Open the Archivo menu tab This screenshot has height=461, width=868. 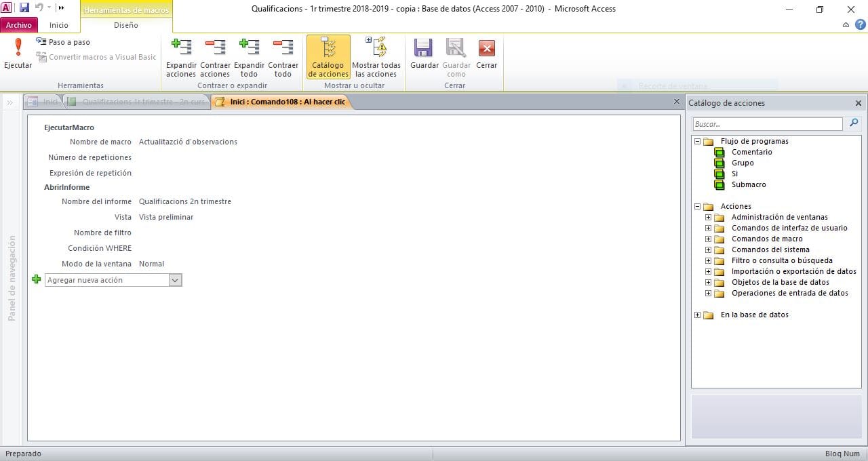pyautogui.click(x=19, y=25)
